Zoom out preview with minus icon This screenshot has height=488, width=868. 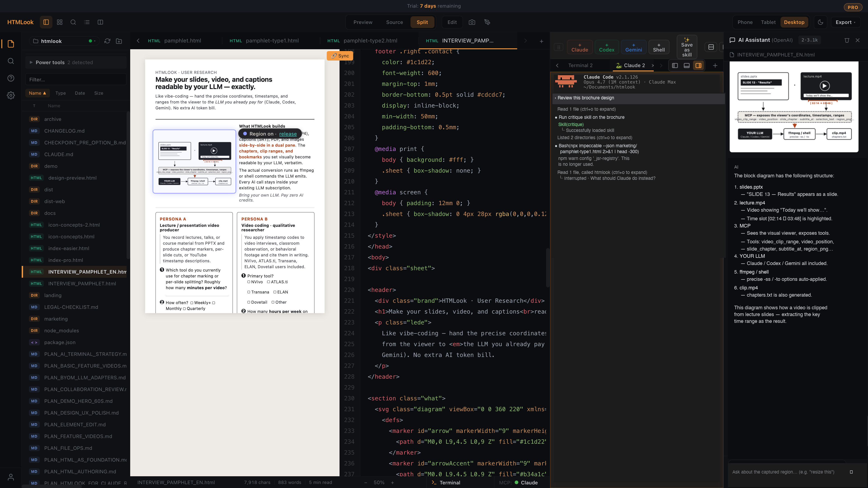[366, 483]
